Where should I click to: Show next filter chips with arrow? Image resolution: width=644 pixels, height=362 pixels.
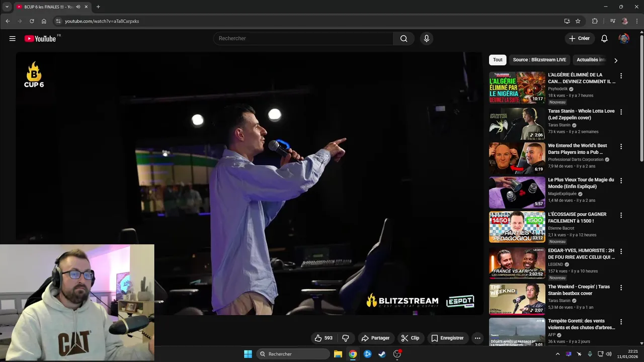click(615, 60)
